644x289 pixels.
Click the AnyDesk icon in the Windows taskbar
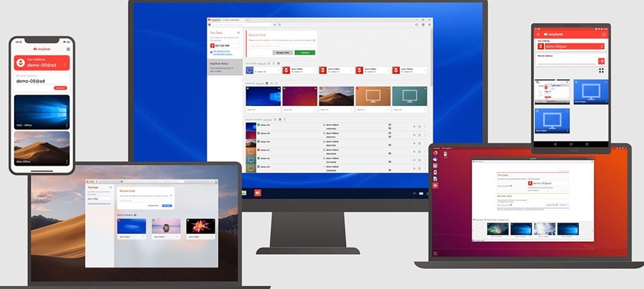click(258, 192)
